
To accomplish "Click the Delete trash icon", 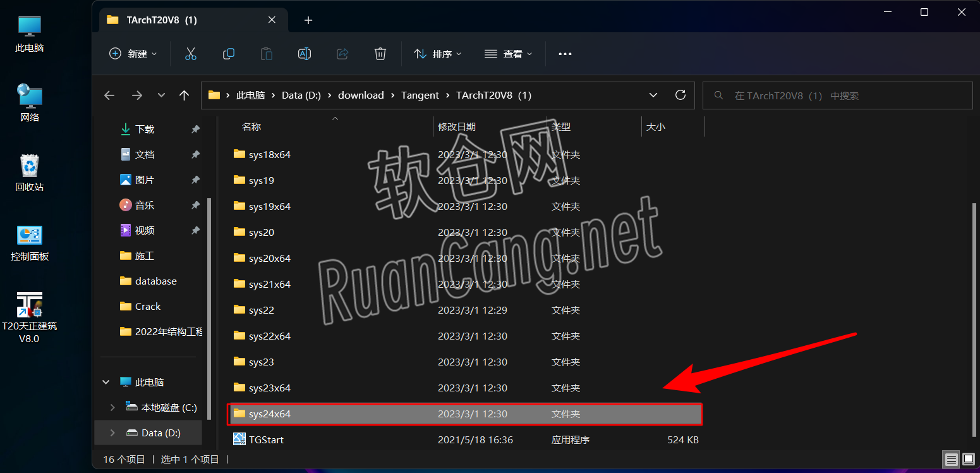I will point(380,54).
